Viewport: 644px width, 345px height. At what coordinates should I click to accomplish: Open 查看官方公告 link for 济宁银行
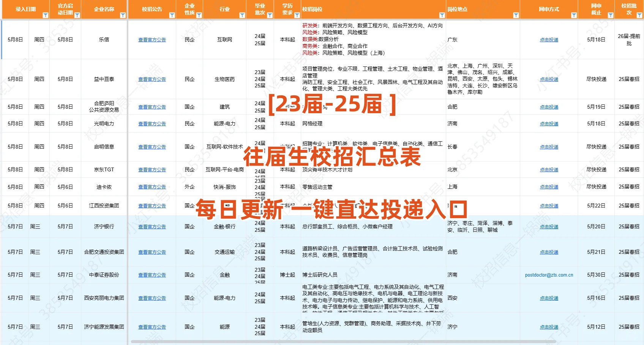pos(152,226)
